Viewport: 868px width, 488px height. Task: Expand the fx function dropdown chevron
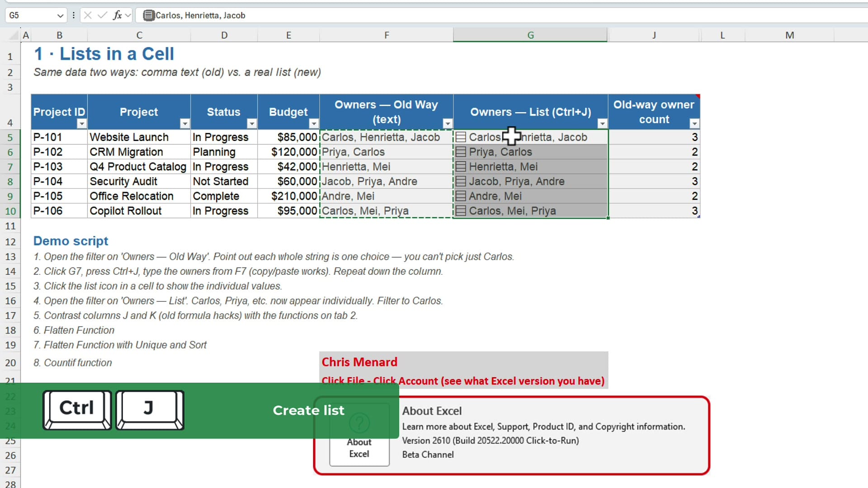coord(128,15)
